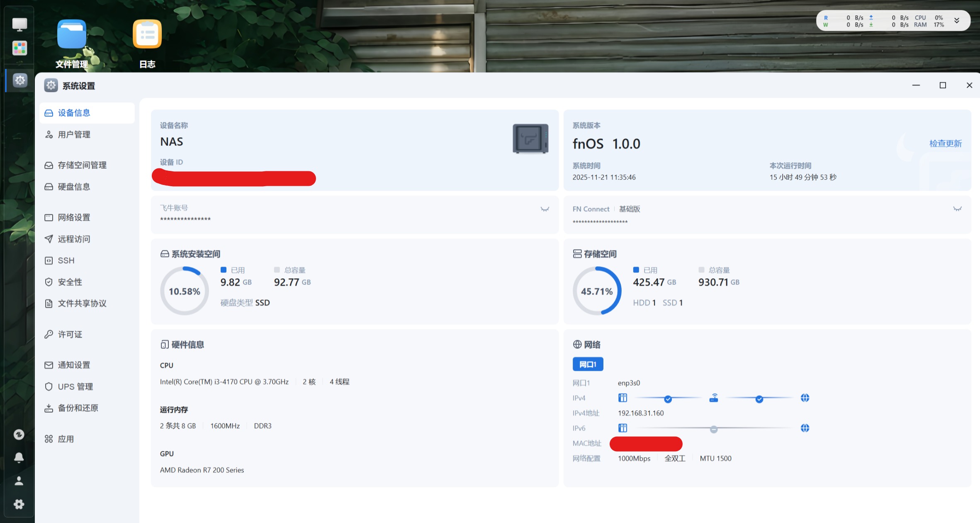Open 存储空间管理 in sidebar

(82, 165)
